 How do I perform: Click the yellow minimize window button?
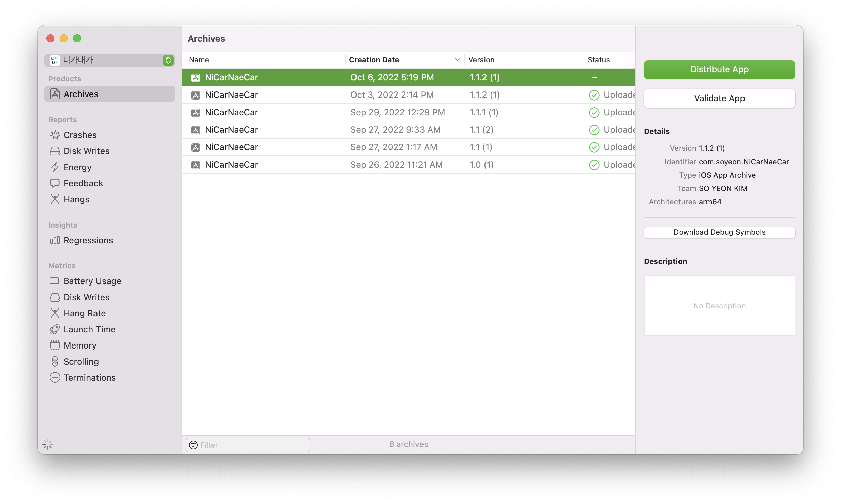pyautogui.click(x=63, y=39)
